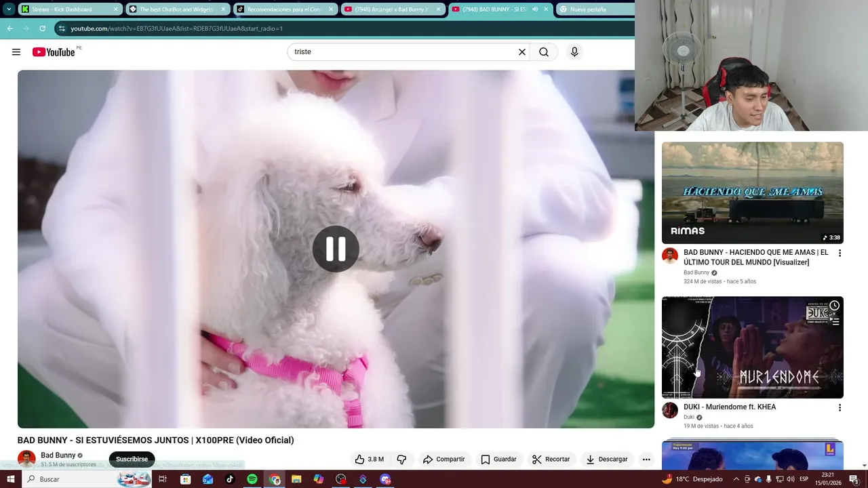Subscribe via the Suscribirse button
This screenshot has height=488, width=868.
(132, 459)
